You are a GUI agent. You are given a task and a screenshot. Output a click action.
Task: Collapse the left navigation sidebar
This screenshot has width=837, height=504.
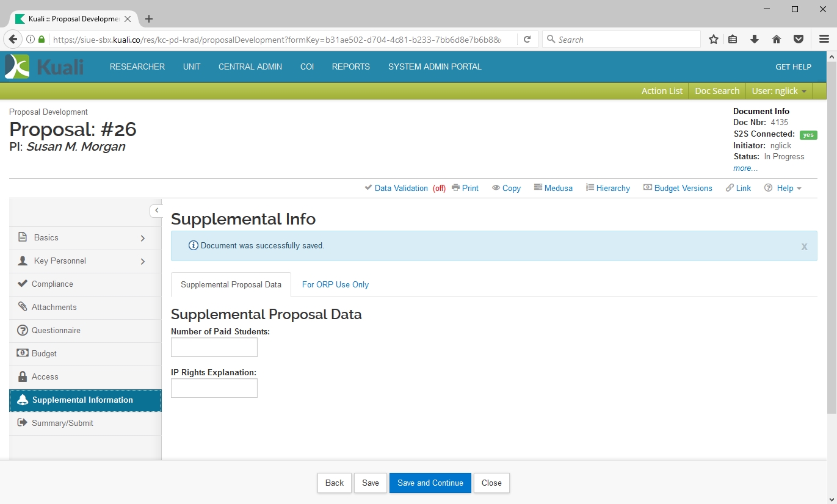tap(156, 211)
